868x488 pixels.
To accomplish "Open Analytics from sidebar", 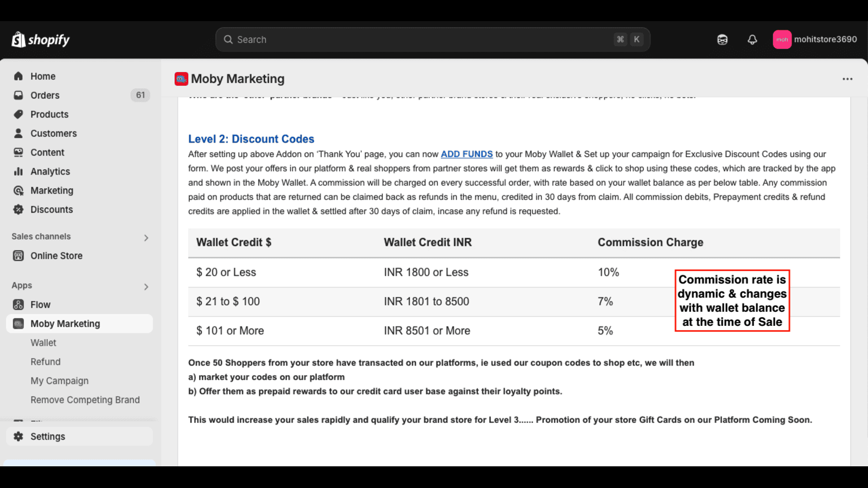I will (50, 171).
